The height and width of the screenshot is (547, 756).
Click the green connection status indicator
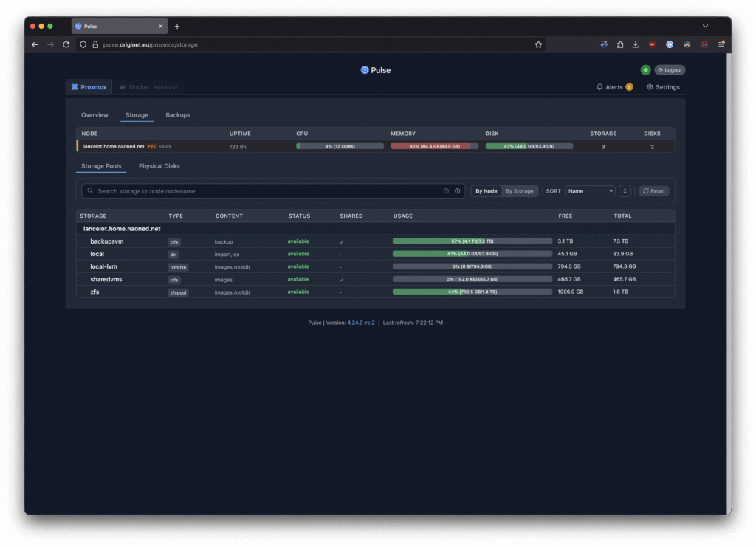tap(645, 70)
